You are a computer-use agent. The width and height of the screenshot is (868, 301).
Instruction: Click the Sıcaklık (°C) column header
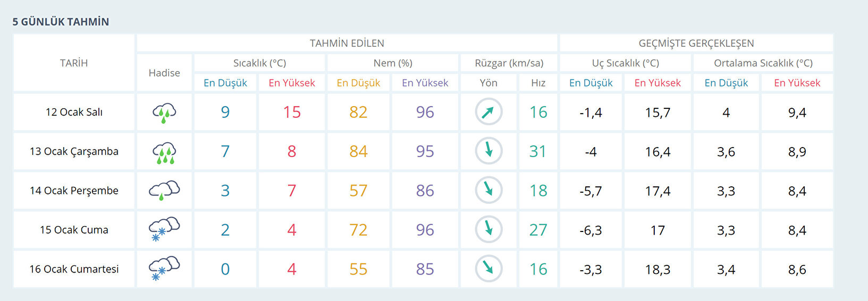[259, 63]
